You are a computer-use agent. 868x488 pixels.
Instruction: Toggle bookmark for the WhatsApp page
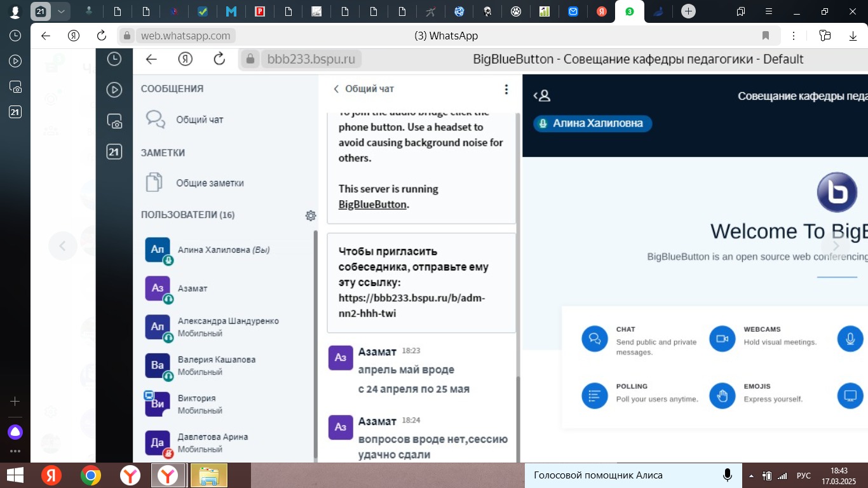[x=766, y=36]
